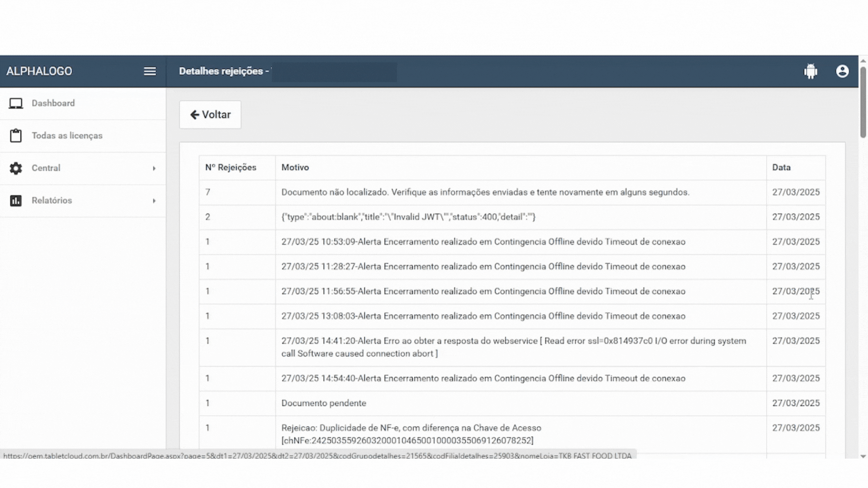Click scrollbar down arrow at bottom
Screen dimensions: 868x488
(863, 456)
